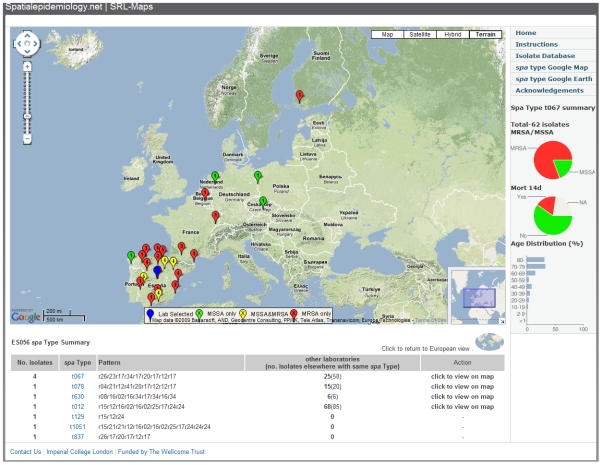The width and height of the screenshot is (602, 465).
Task: Open the Home link in the sidebar
Action: pos(526,33)
